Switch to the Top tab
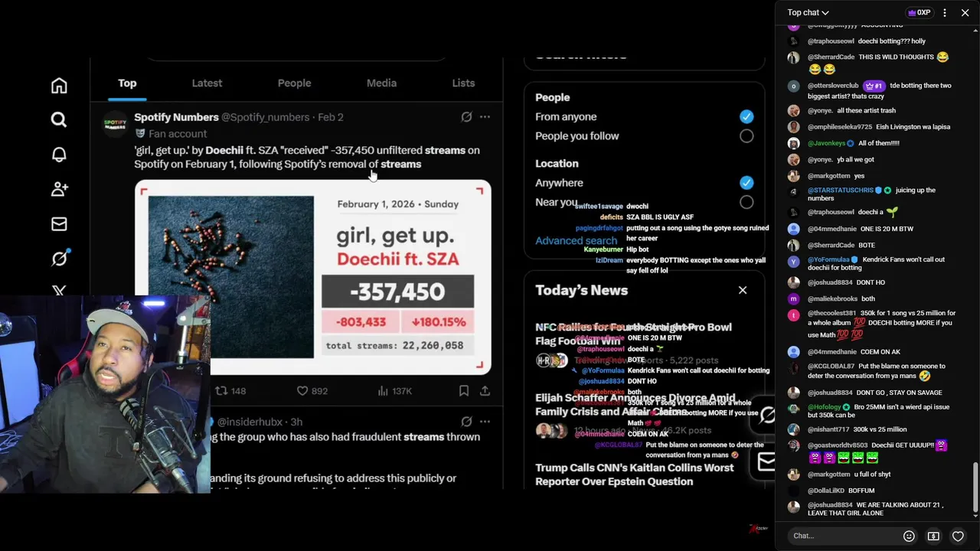980x551 pixels. (x=127, y=83)
